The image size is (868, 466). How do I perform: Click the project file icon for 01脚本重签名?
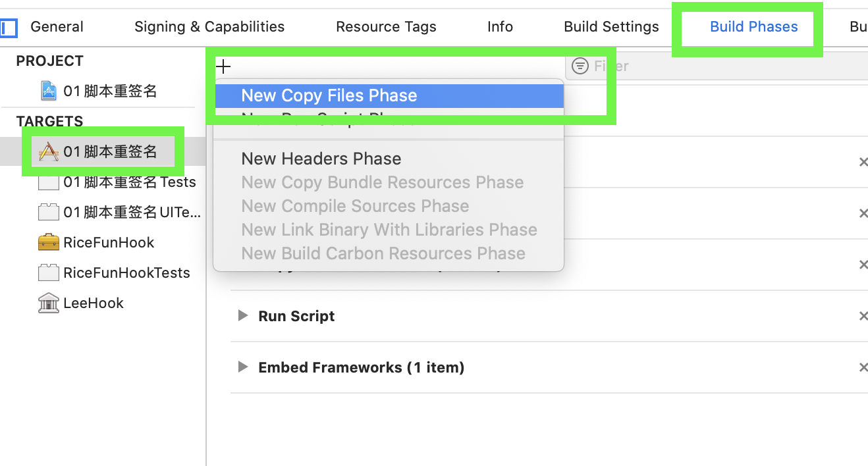click(x=49, y=91)
